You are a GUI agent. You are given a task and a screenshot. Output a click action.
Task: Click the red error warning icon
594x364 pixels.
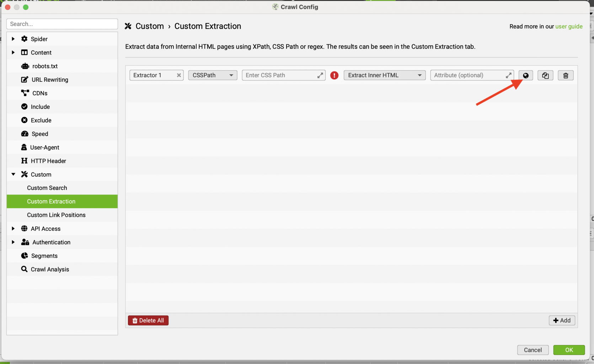(x=334, y=75)
